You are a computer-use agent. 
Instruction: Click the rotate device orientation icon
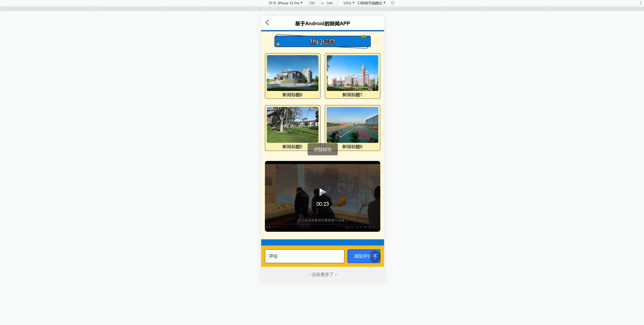pyautogui.click(x=392, y=3)
